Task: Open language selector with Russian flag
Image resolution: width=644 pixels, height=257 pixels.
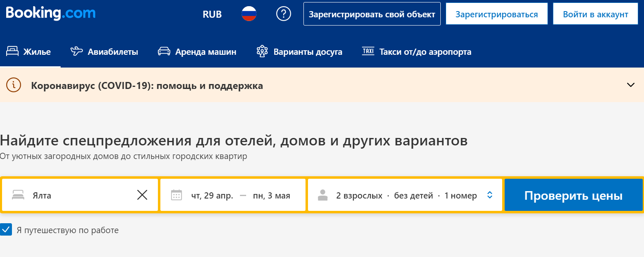Action: 249,14
